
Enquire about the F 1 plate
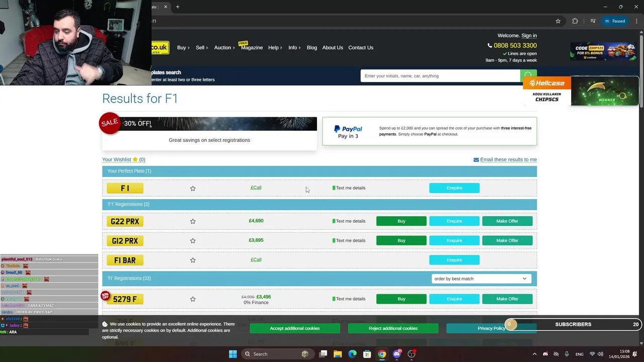pyautogui.click(x=454, y=188)
